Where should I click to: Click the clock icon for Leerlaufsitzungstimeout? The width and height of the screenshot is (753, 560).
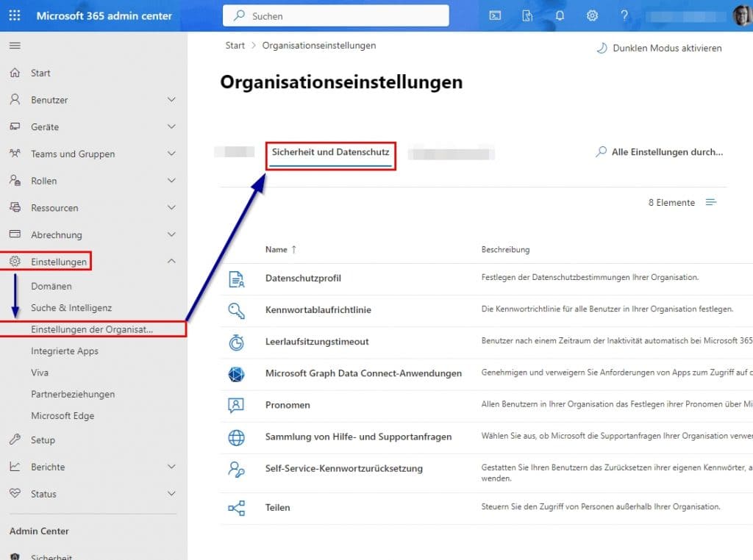(237, 341)
